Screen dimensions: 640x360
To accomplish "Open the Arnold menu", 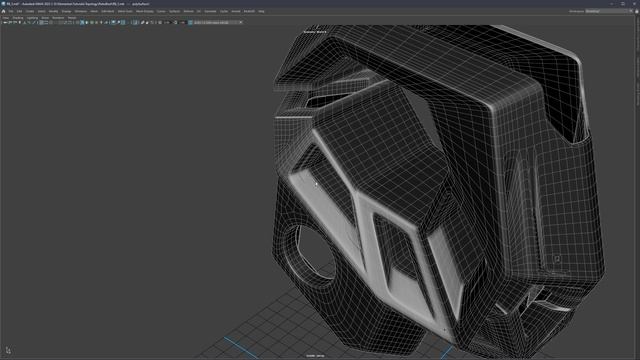I will point(236,11).
